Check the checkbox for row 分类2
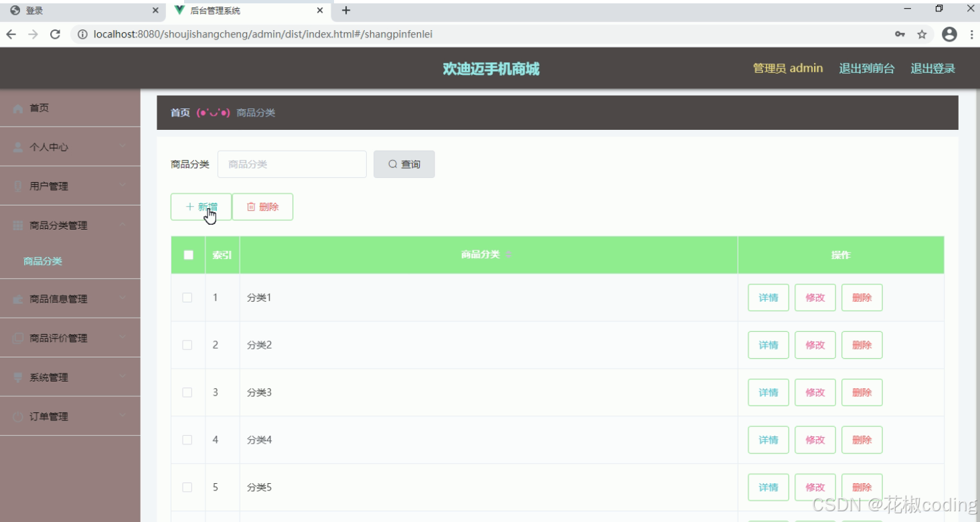 [x=187, y=345]
